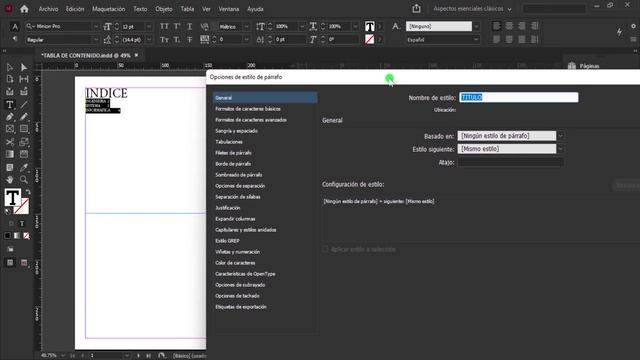This screenshot has height=360, width=640.
Task: Select the TABLA DE CONTENIDO.indd document tab
Action: 86,55
